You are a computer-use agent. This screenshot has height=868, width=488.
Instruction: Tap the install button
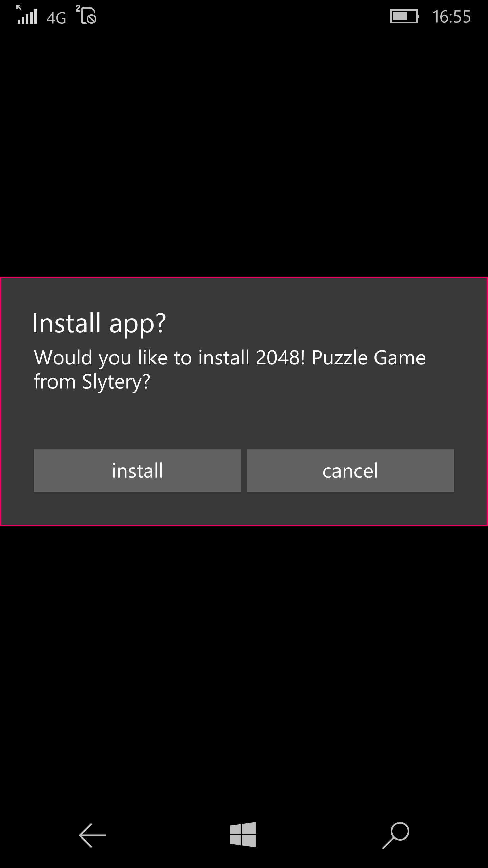pos(137,470)
